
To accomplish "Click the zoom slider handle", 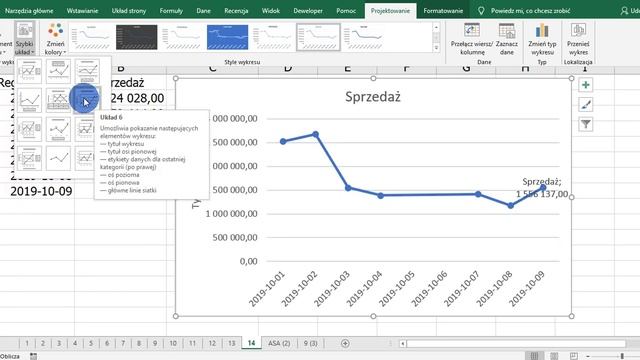I will pyautogui.click(x=622, y=356).
